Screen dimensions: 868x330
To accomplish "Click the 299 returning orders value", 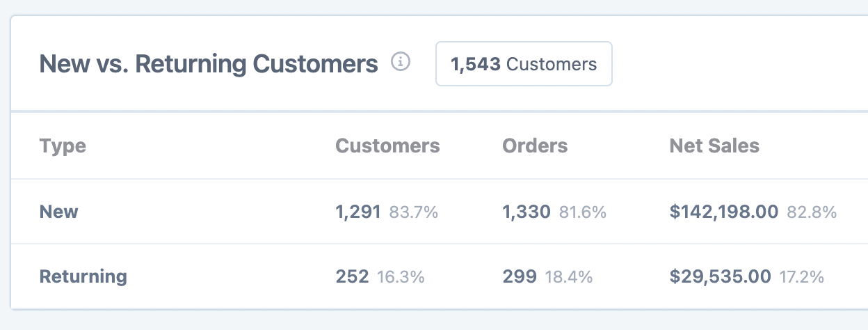I will pyautogui.click(x=520, y=276).
